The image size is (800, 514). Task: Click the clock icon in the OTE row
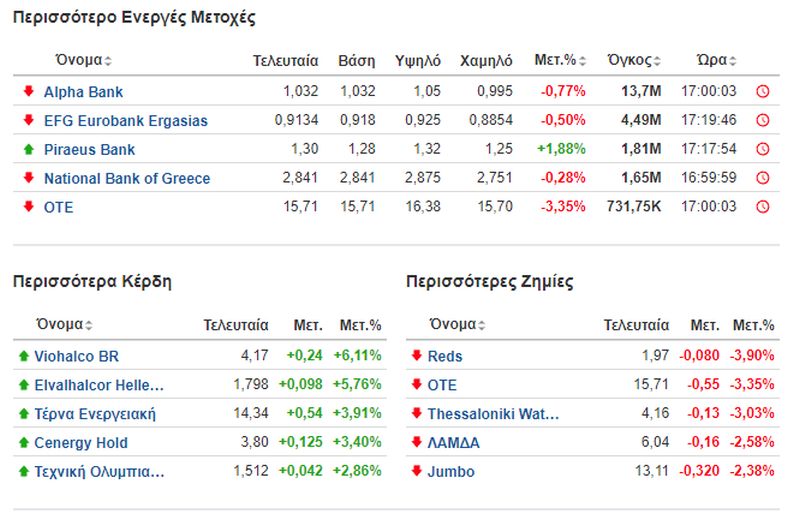(762, 207)
